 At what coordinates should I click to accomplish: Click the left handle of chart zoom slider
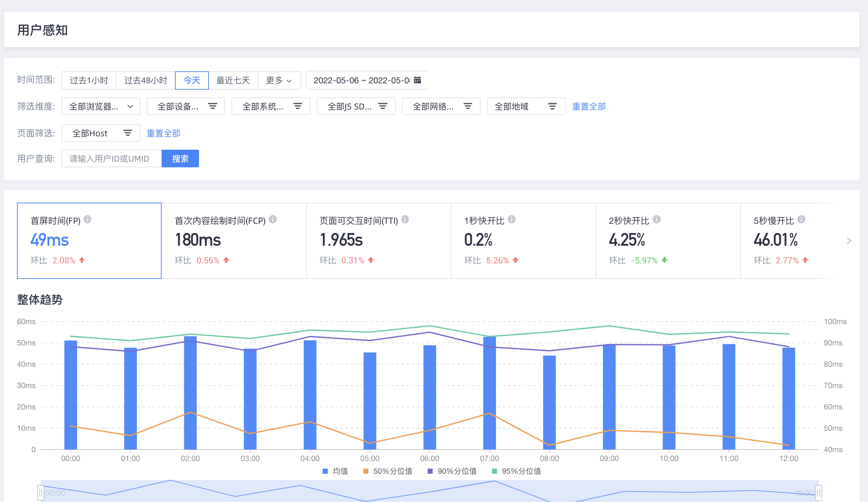point(41,492)
